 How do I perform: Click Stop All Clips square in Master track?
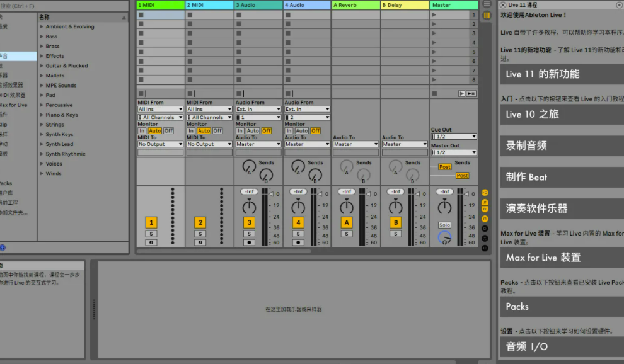tap(434, 93)
